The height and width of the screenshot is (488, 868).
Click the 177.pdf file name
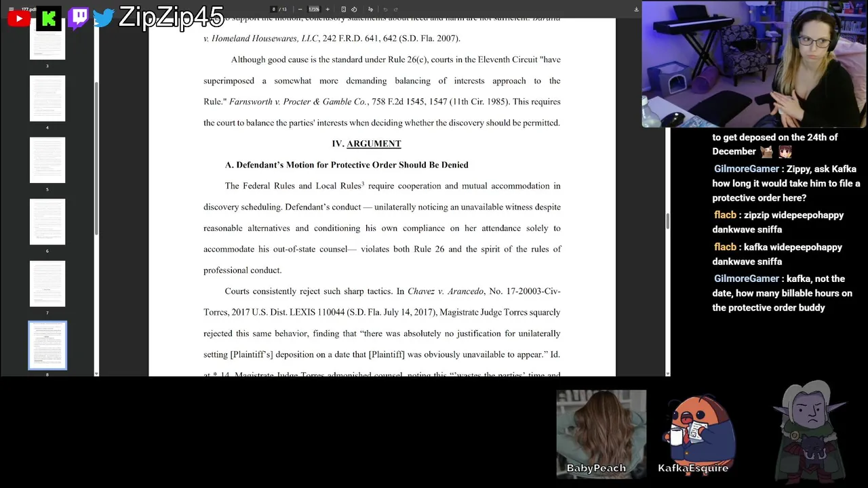pyautogui.click(x=28, y=9)
